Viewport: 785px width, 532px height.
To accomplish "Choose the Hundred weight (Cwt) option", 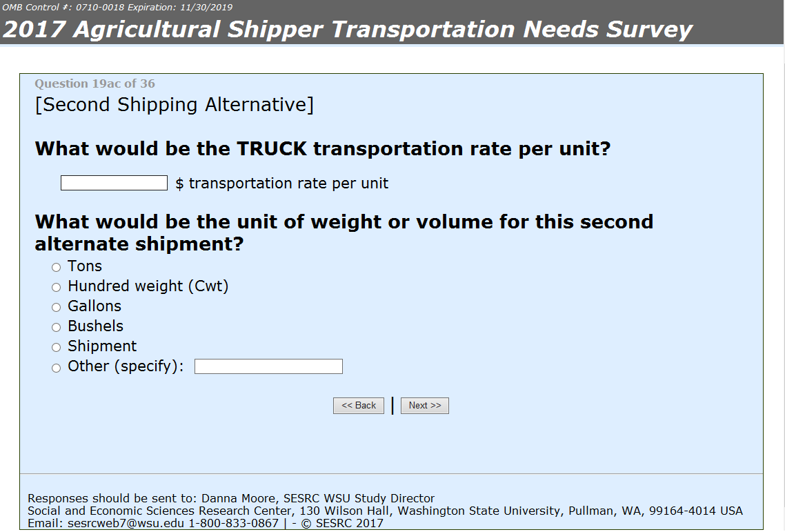I will (x=57, y=288).
